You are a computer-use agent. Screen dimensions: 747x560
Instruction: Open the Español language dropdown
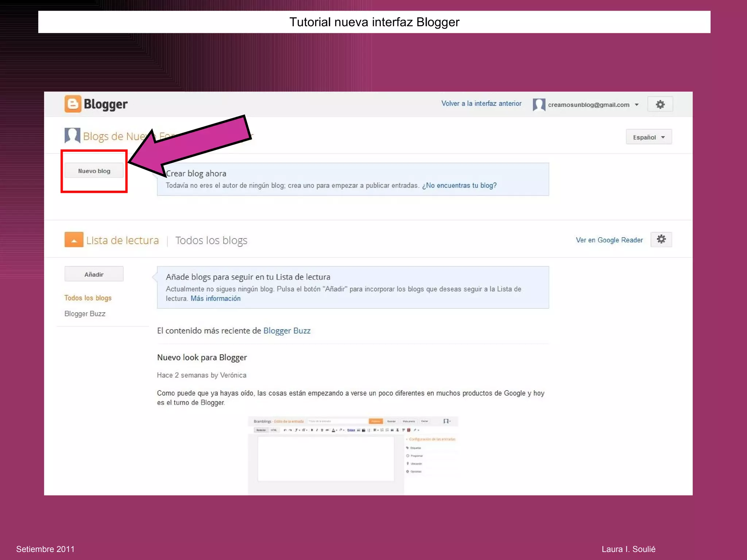(649, 137)
